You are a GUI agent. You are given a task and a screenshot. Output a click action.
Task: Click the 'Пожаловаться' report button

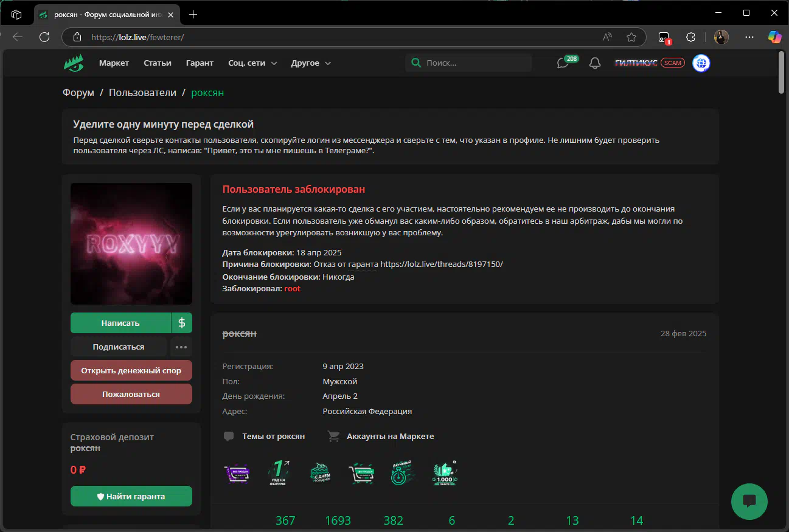pyautogui.click(x=131, y=394)
